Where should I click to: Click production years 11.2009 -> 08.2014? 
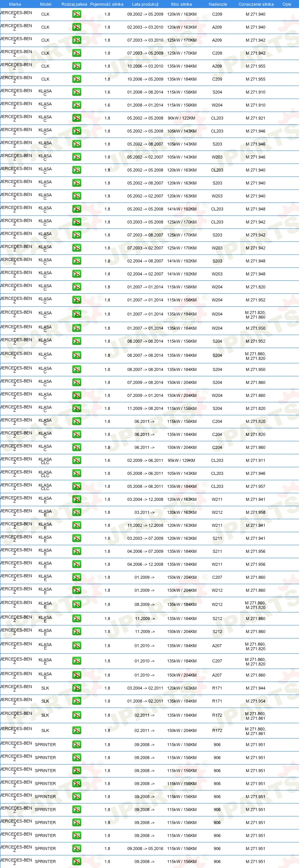click(145, 408)
